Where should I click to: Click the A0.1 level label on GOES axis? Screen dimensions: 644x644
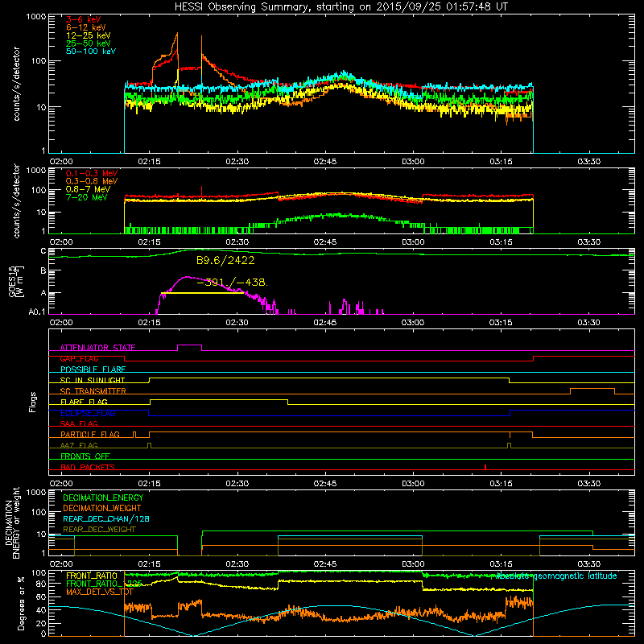(x=37, y=312)
